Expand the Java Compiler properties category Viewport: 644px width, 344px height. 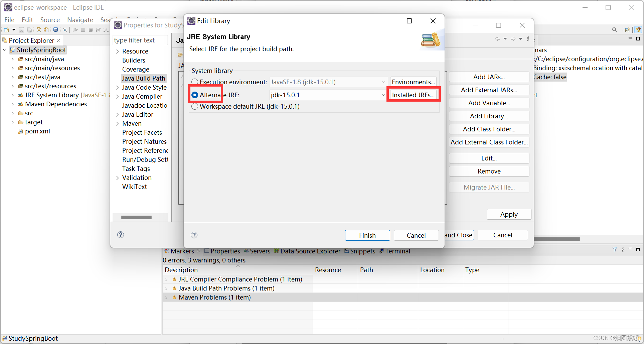coord(118,96)
